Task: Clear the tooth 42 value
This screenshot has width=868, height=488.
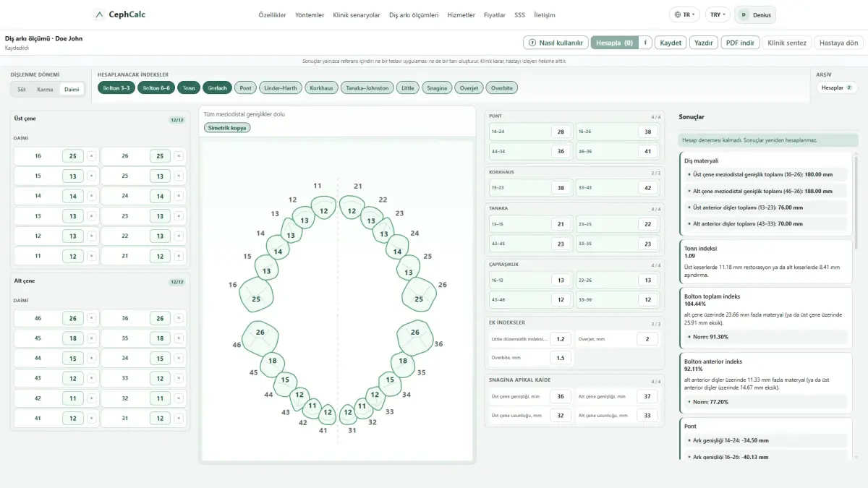Action: pos(91,398)
